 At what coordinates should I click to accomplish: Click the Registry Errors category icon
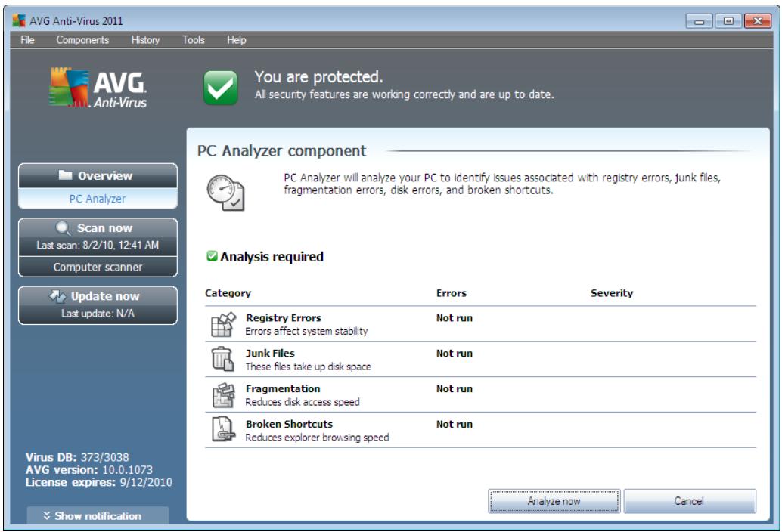pos(223,324)
